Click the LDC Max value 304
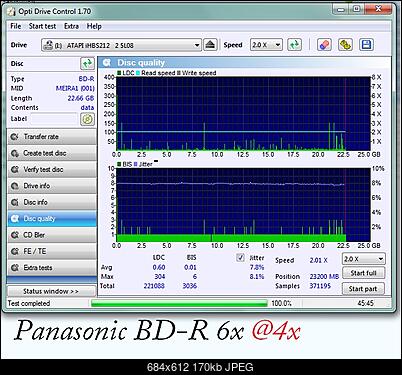The width and height of the screenshot is (402, 375). (160, 277)
